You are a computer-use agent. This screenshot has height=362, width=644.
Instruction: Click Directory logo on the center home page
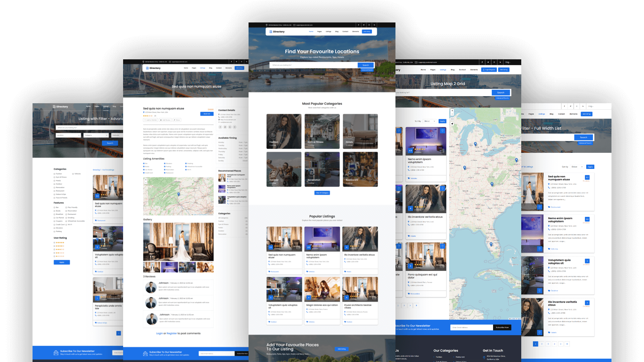[x=277, y=32]
